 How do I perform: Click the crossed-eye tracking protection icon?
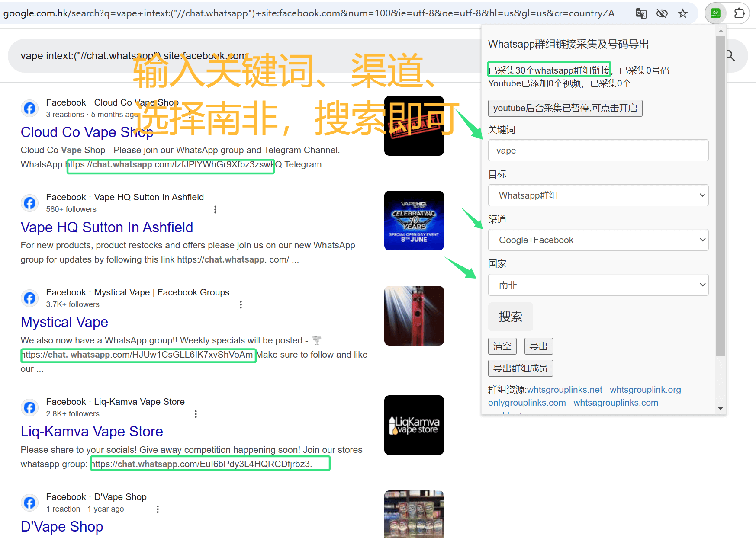662,13
